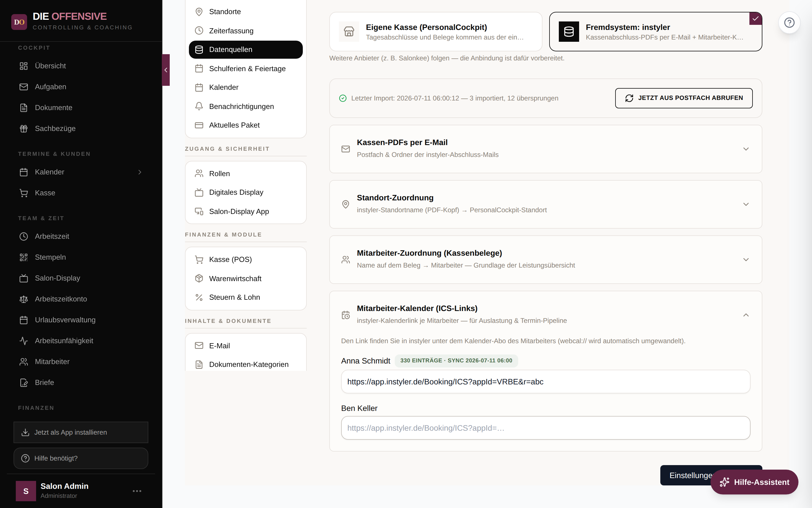The image size is (812, 508).
Task: Expand the Kalender sidebar submenu chevron
Action: click(140, 172)
